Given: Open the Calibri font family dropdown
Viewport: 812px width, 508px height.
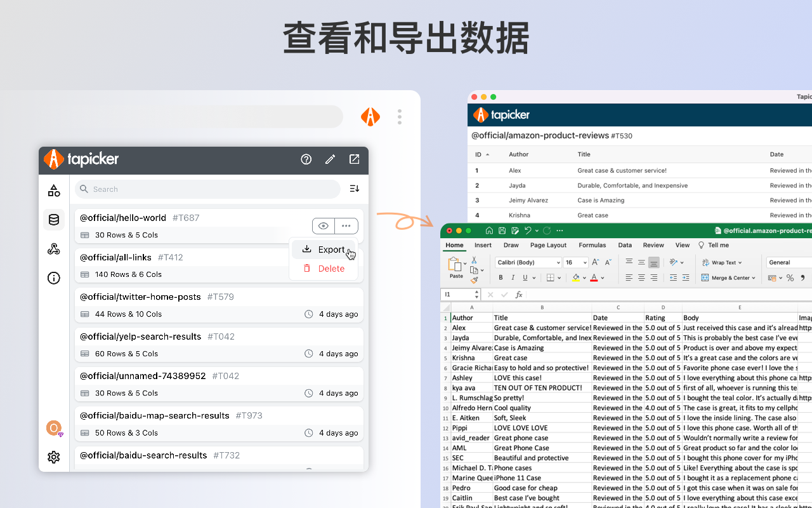Looking at the screenshot, I should coord(528,262).
